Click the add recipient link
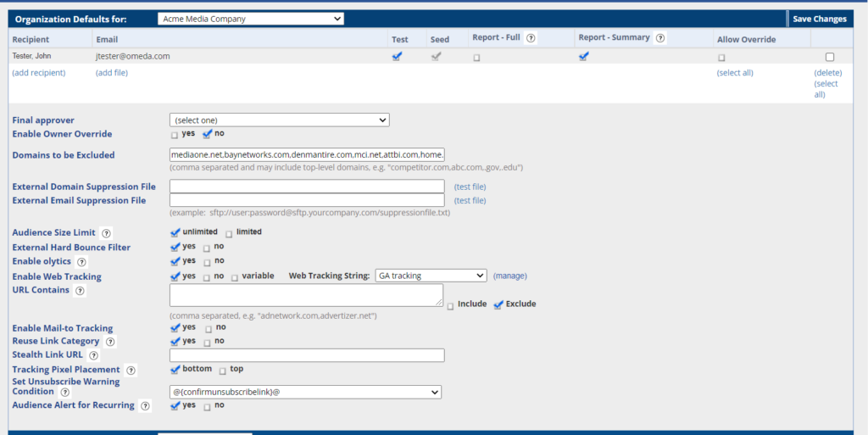Viewport: 868px width, 435px height. pos(39,73)
